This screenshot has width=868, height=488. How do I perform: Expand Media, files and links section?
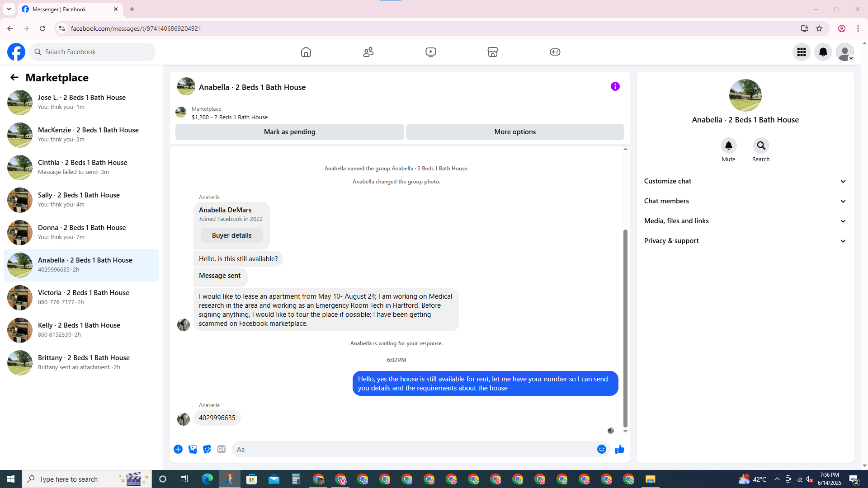click(x=745, y=221)
